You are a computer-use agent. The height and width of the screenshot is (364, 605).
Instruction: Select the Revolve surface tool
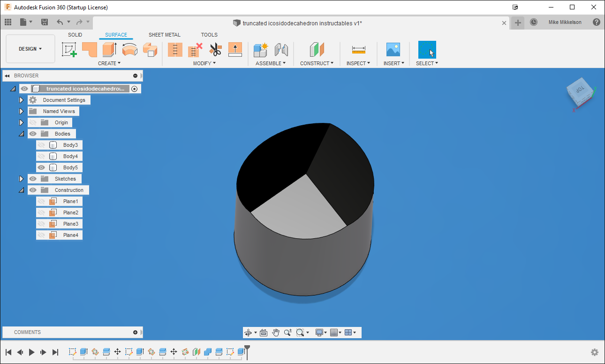(129, 50)
